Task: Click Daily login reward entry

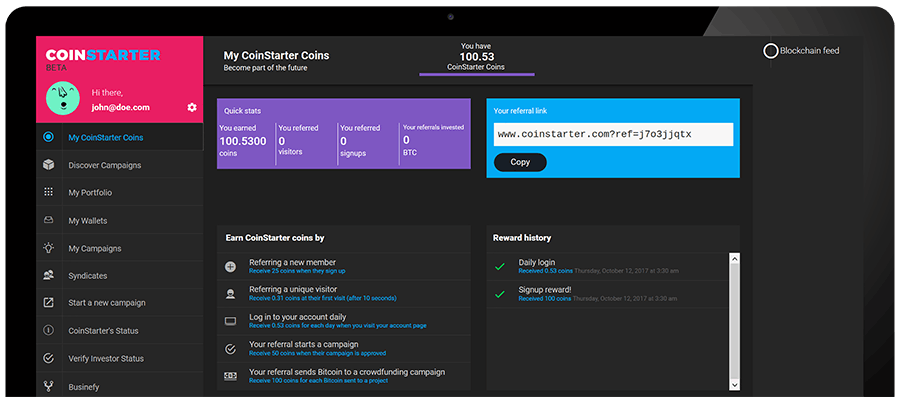Action: click(608, 266)
